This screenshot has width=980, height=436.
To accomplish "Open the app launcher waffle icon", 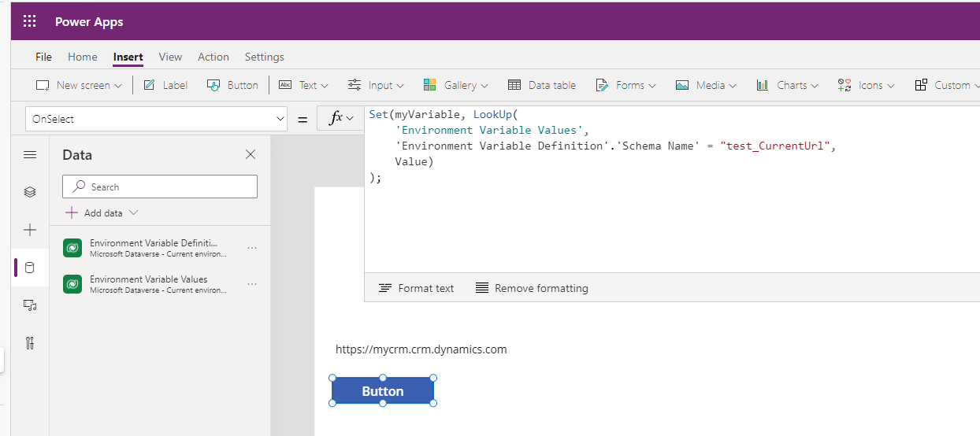I will (30, 21).
